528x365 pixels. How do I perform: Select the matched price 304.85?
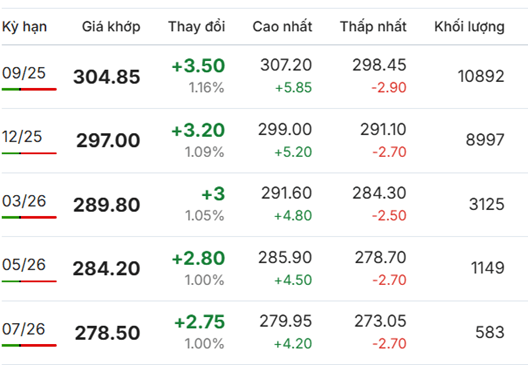point(106,77)
